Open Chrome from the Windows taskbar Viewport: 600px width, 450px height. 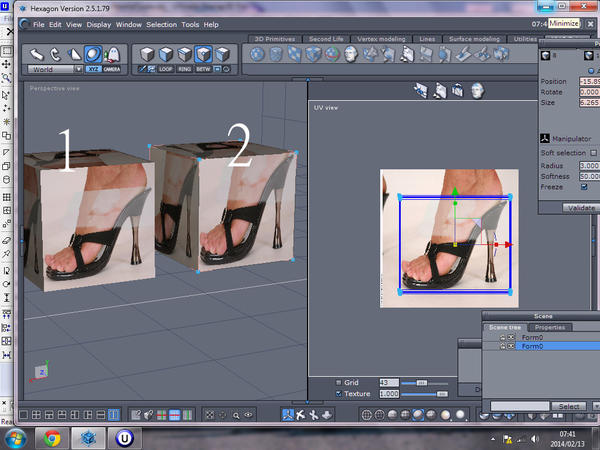52,438
